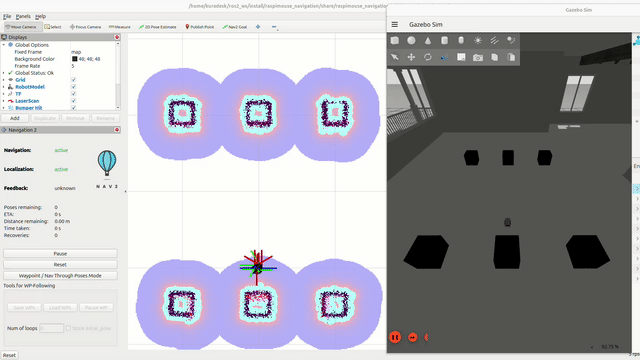Collapse the Global Options tree node
The height and width of the screenshot is (360, 640).
pyautogui.click(x=4, y=45)
